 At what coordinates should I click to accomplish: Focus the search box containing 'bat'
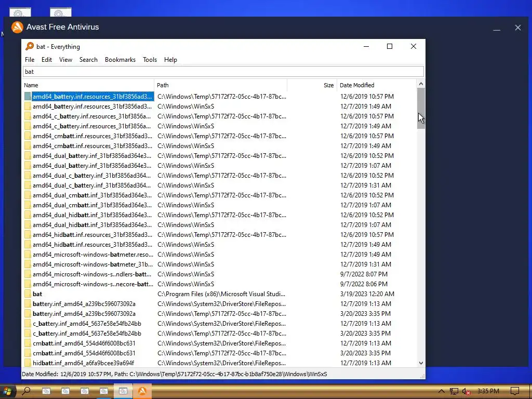(x=223, y=72)
